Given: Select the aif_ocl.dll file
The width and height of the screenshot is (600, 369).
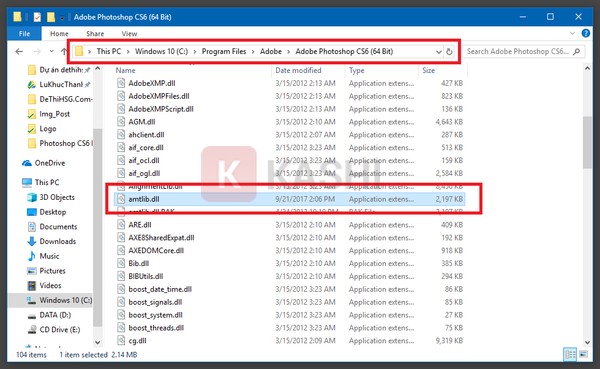Looking at the screenshot, I should pos(144,160).
